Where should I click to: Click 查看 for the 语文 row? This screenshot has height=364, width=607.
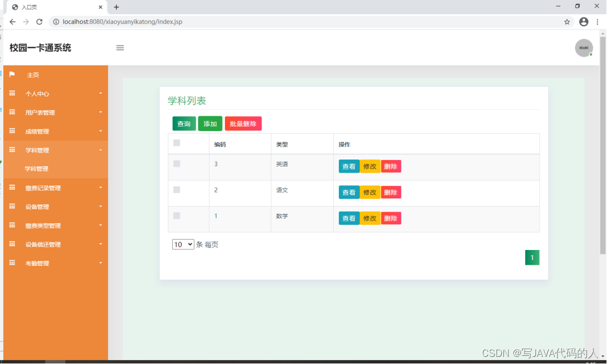pyautogui.click(x=349, y=192)
